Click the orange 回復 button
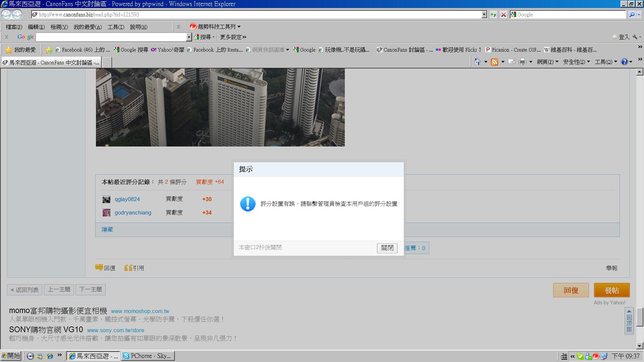644x362 pixels. click(x=571, y=290)
